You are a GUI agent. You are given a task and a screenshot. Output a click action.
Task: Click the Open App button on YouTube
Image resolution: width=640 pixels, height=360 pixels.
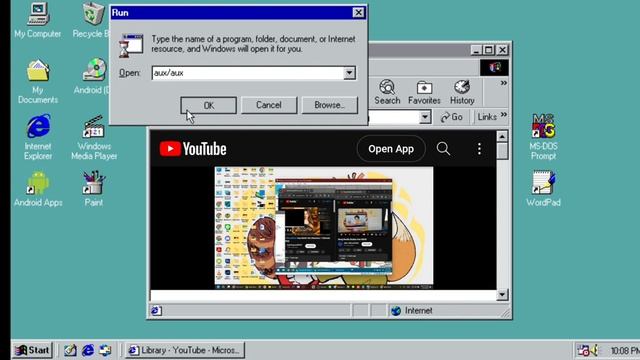[391, 149]
